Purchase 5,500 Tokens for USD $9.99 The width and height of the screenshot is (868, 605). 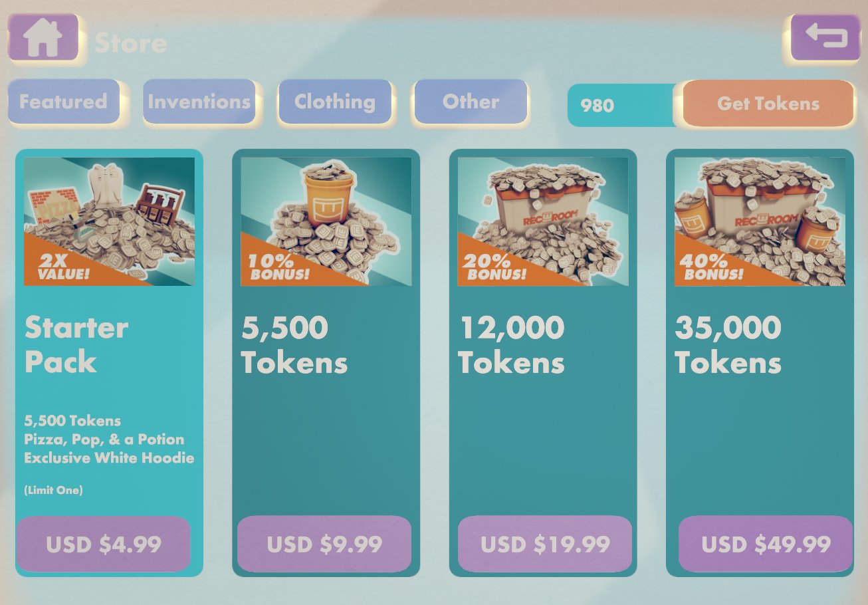[x=325, y=544]
